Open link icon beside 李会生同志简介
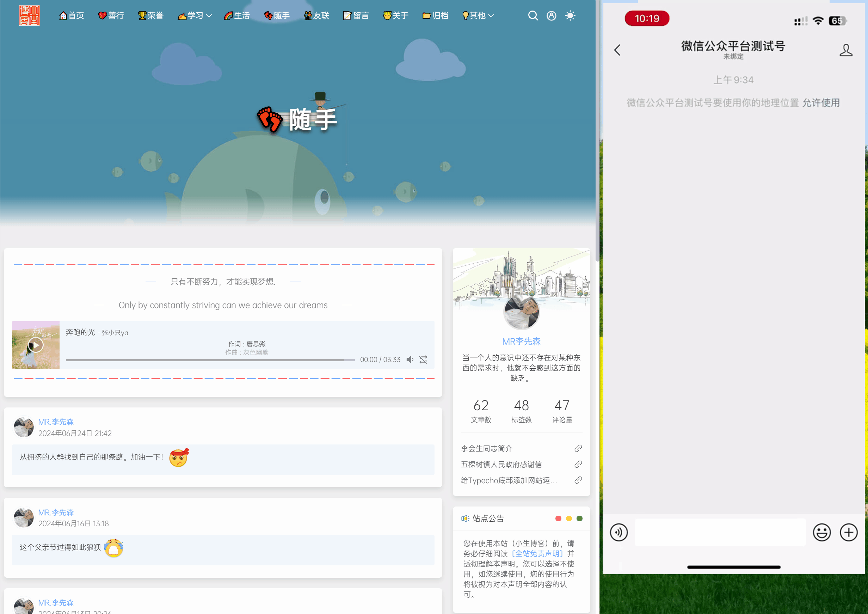This screenshot has width=868, height=614. (578, 448)
